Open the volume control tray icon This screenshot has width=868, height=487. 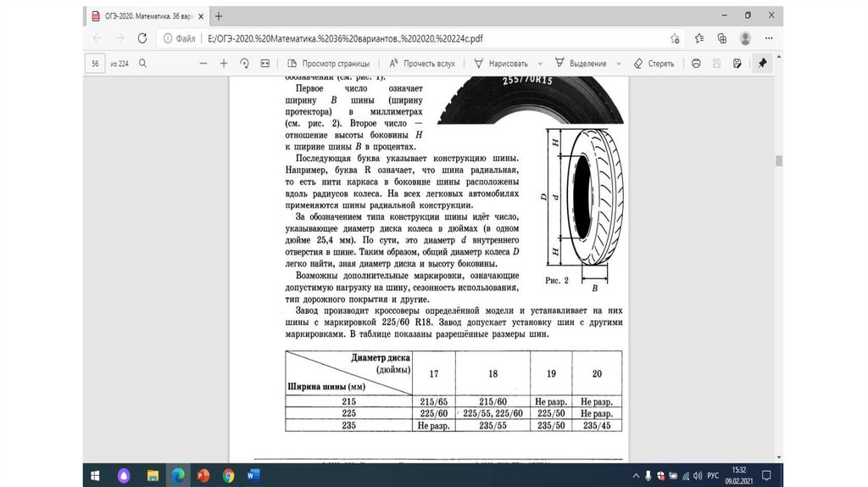698,475
